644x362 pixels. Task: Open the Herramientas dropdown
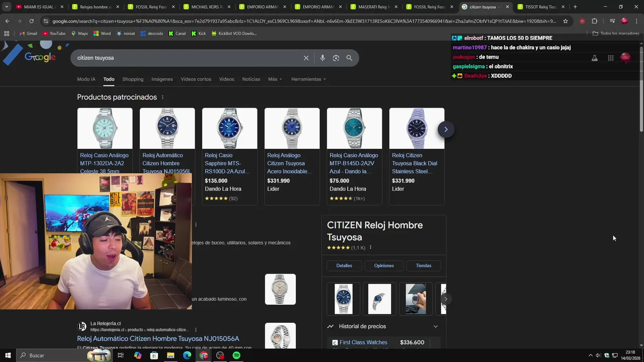[308, 79]
